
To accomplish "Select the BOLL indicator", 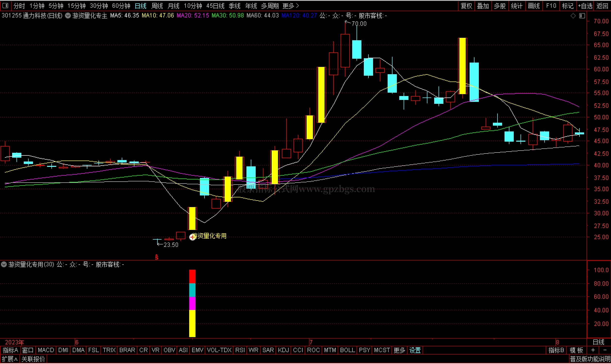I will point(348,350).
